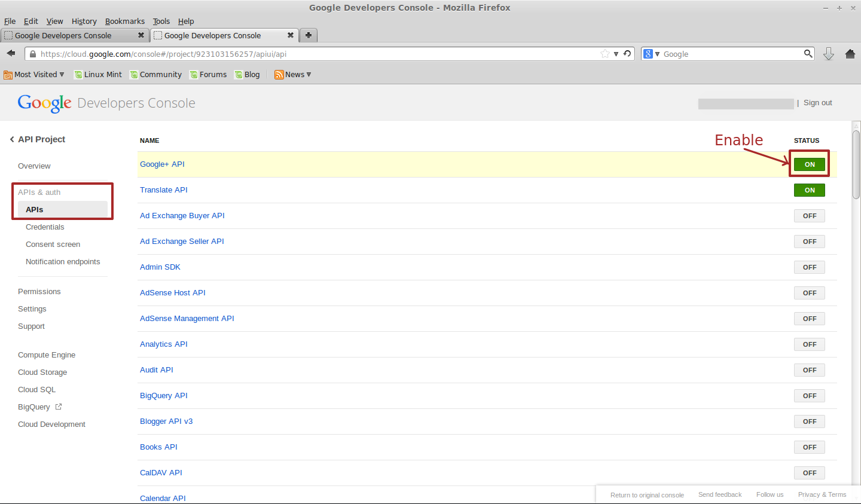This screenshot has height=504, width=861.
Task: Enable the Ad Exchange Buyer API
Action: [810, 216]
